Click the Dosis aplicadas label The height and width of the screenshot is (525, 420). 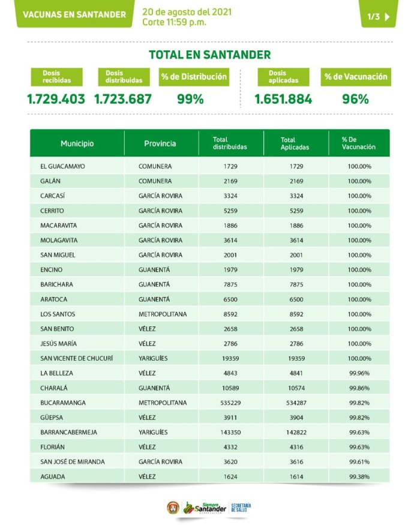(x=283, y=77)
